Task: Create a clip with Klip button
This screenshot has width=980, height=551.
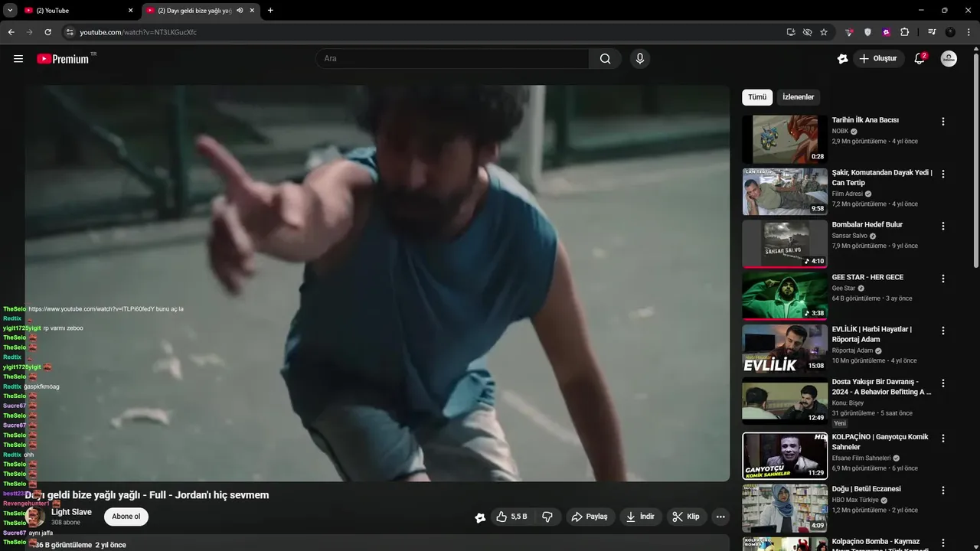Action: coord(686,517)
